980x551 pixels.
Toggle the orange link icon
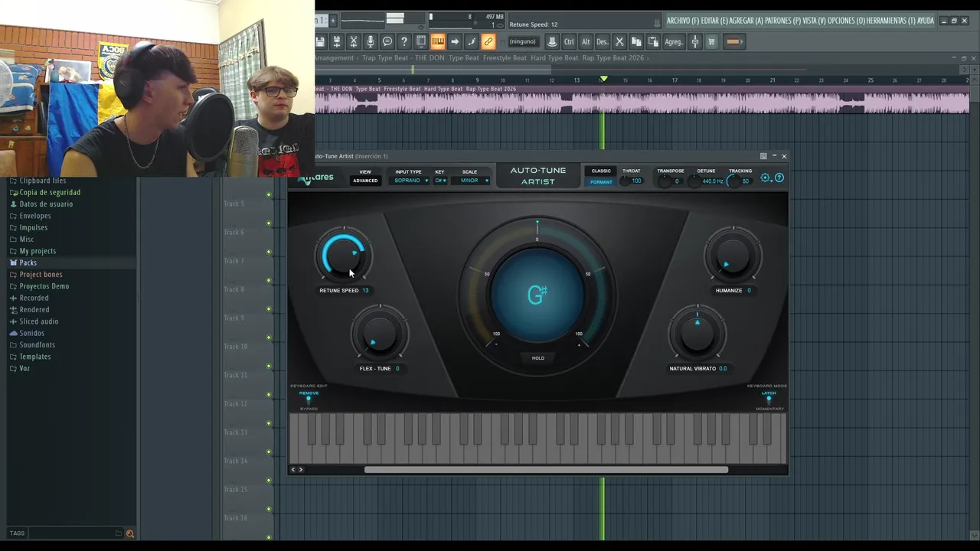[x=488, y=41]
